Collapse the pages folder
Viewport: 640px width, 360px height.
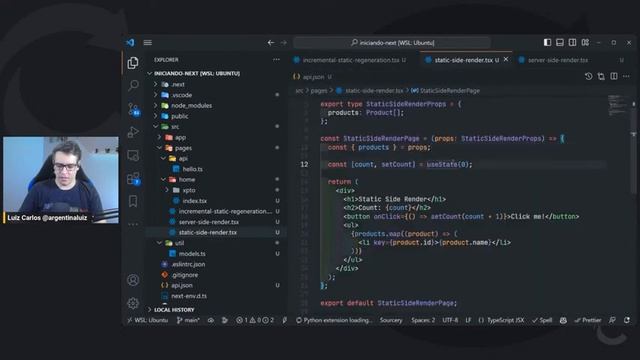pyautogui.click(x=183, y=148)
